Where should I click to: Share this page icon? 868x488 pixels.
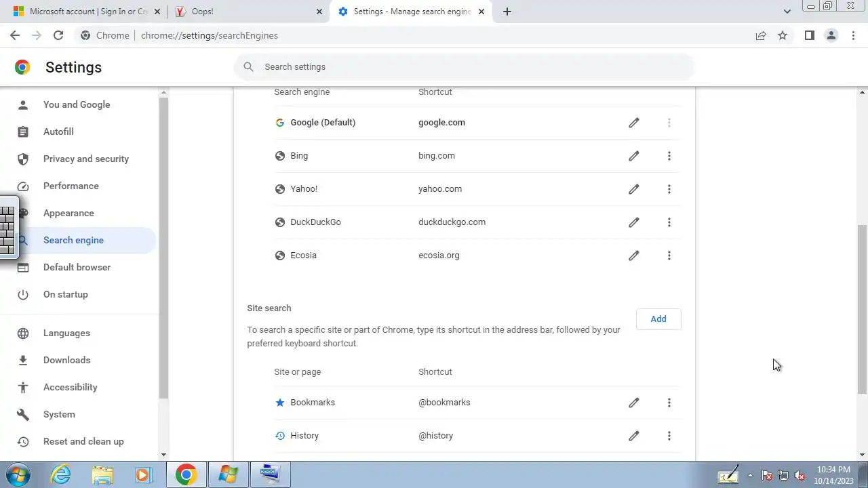pyautogui.click(x=761, y=35)
